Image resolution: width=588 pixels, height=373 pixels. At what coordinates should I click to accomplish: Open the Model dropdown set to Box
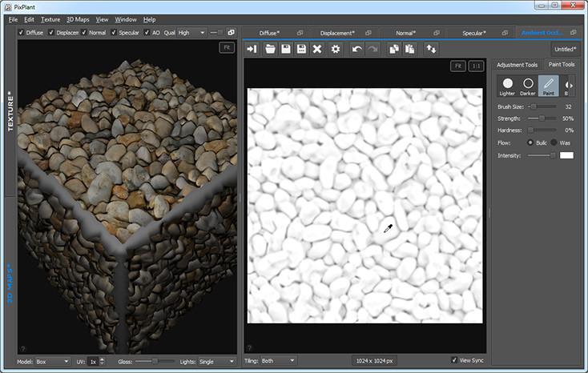53,362
